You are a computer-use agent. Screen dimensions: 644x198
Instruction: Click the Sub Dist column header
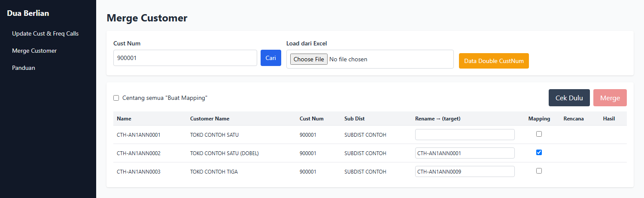(355, 119)
